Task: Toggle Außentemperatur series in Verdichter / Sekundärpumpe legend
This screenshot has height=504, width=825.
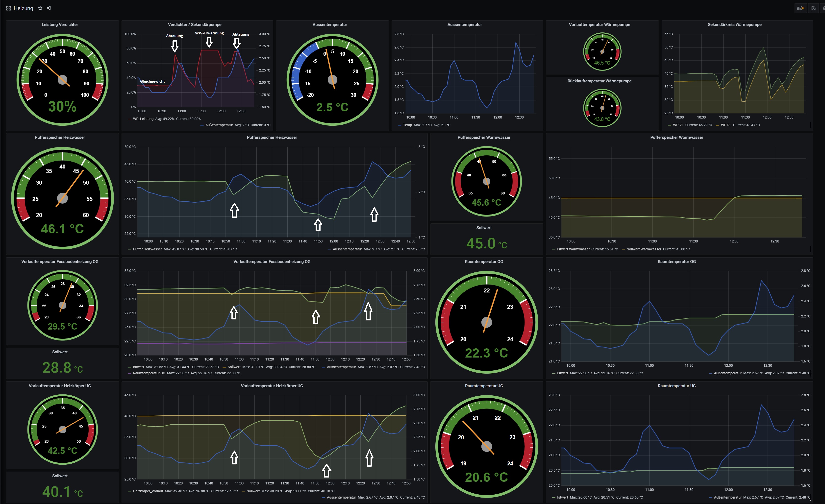Action: (219, 125)
